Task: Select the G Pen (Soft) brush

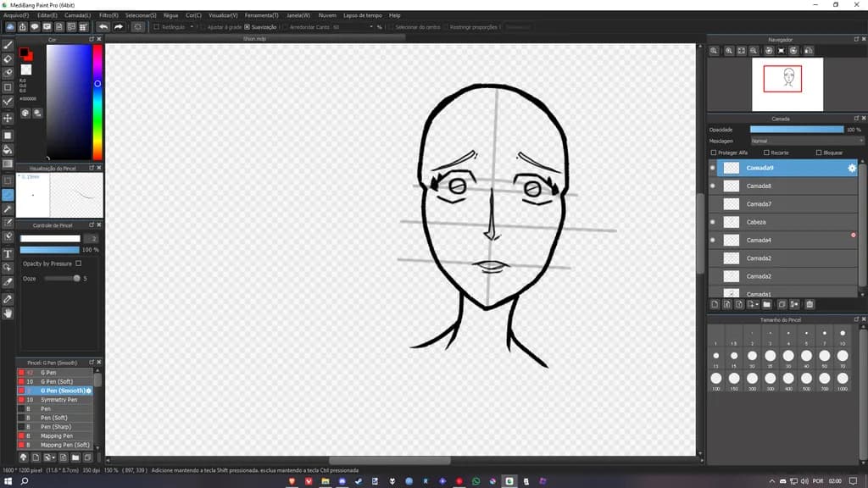Action: click(55, 382)
